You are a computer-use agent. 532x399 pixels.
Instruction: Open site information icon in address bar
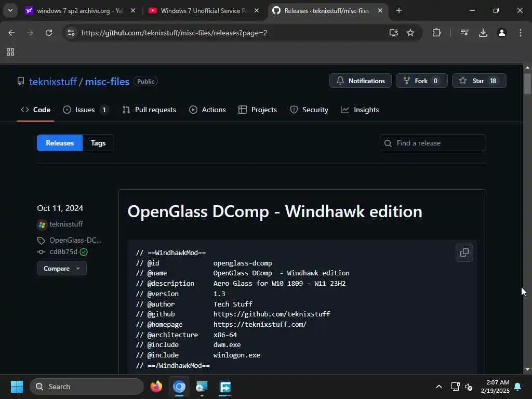tap(71, 33)
